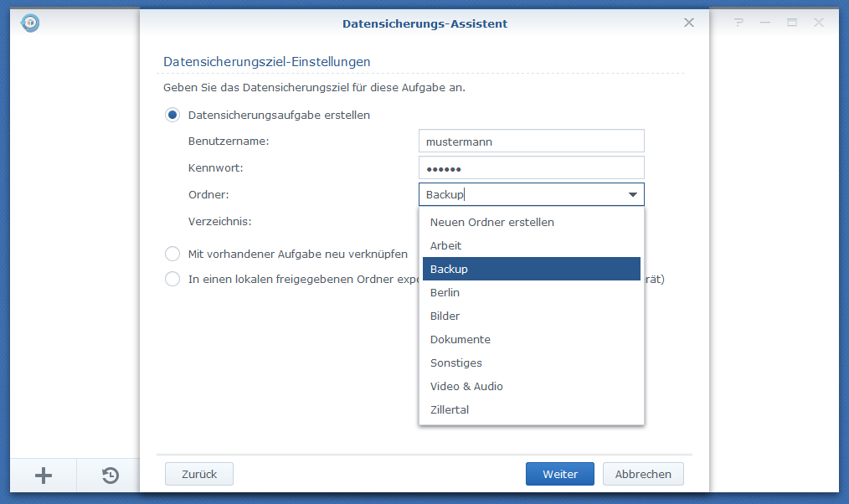
Task: Open the backup version history icon
Action: pos(109,476)
